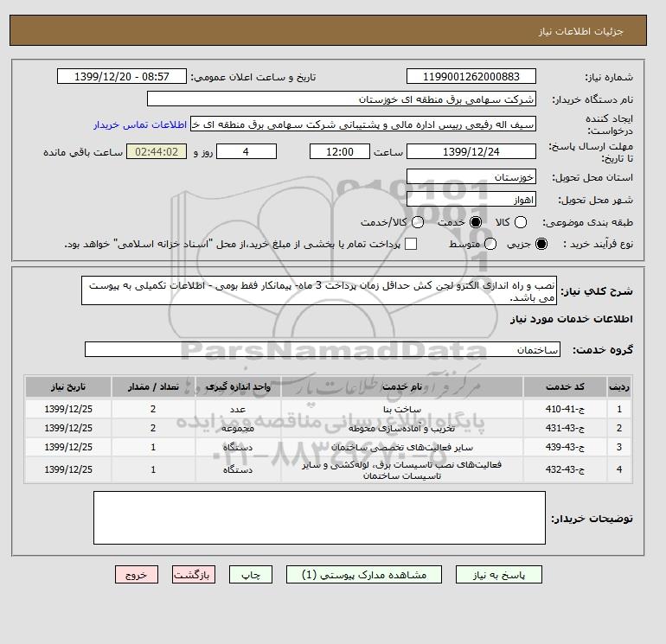Click the ساخت بنا service name
Viewport: 666px width, 644px height.
pyautogui.click(x=402, y=409)
